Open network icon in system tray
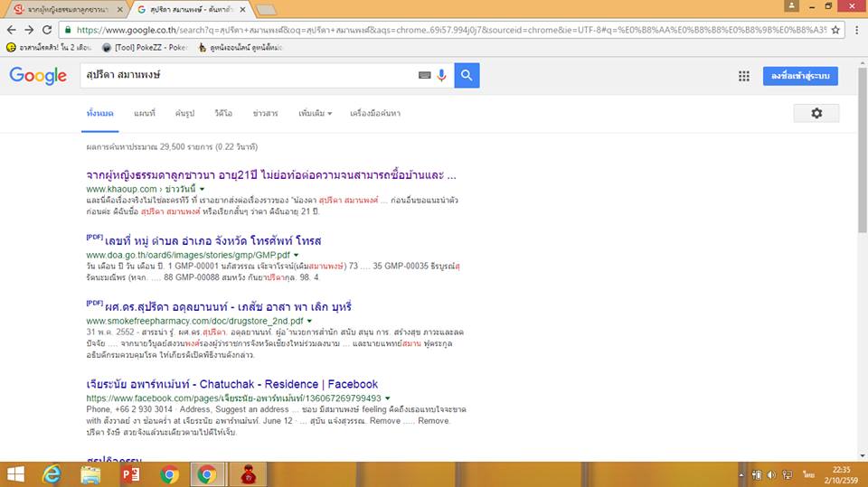868x487 pixels. coord(788,475)
